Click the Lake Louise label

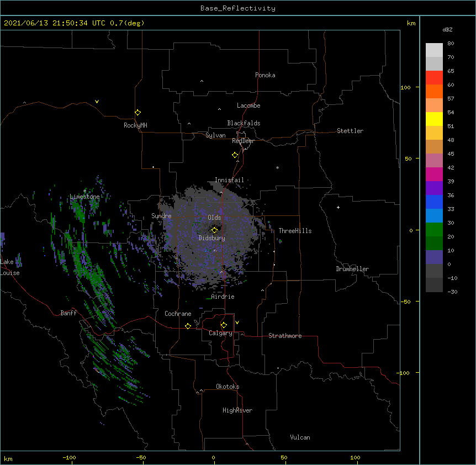[10, 267]
